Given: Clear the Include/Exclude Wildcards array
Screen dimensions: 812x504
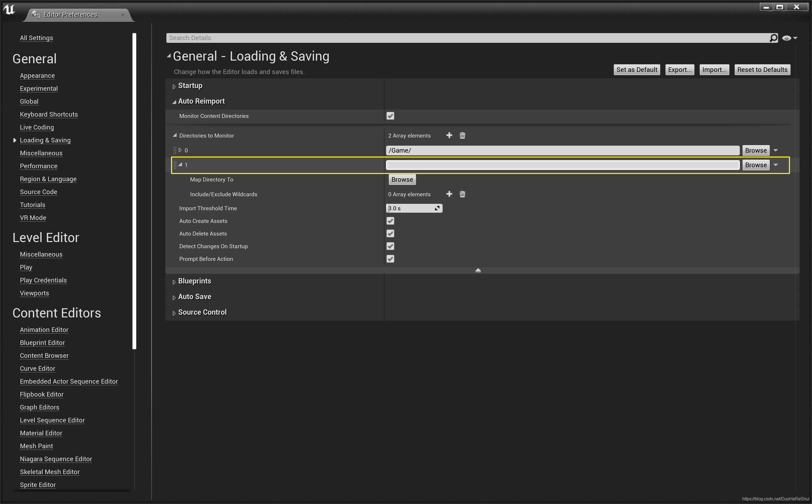Looking at the screenshot, I should pyautogui.click(x=462, y=194).
